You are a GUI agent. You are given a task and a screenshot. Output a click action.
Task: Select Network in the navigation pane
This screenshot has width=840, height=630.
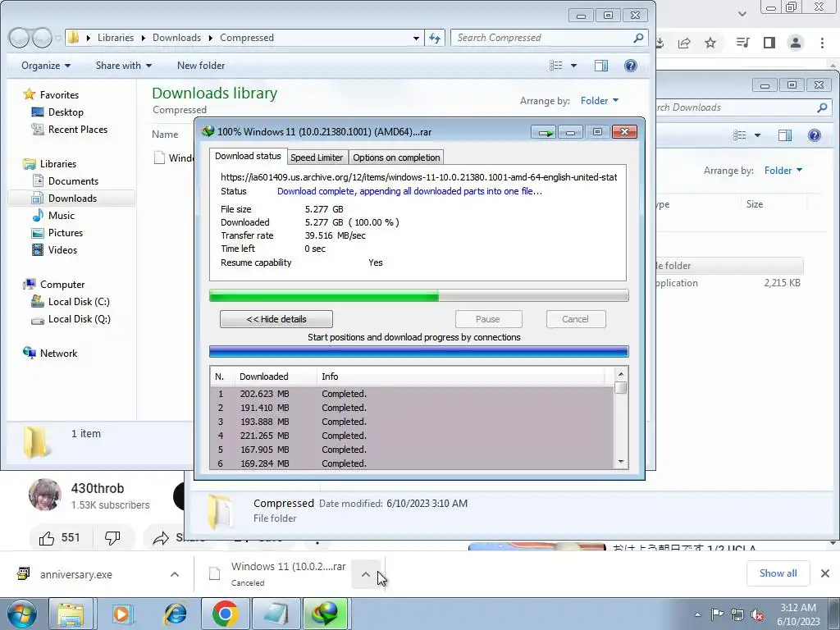pos(58,353)
